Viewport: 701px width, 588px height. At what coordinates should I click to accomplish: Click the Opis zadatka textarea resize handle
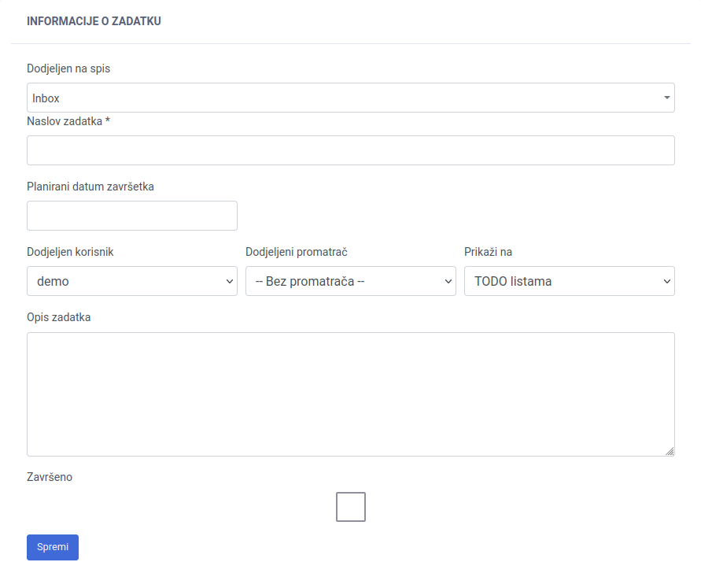(670, 451)
